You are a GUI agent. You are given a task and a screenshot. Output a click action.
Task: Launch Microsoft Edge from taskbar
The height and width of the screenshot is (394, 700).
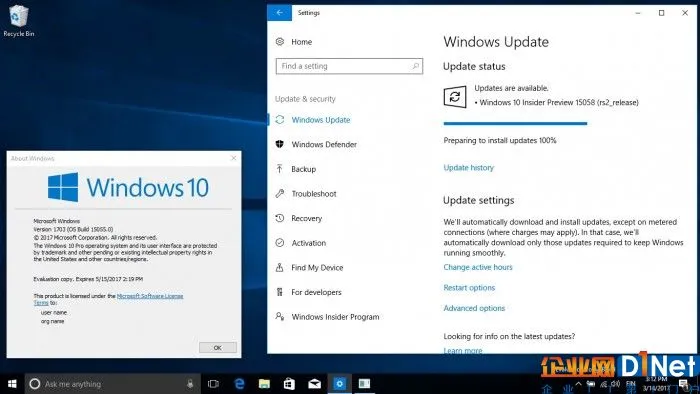(x=240, y=384)
